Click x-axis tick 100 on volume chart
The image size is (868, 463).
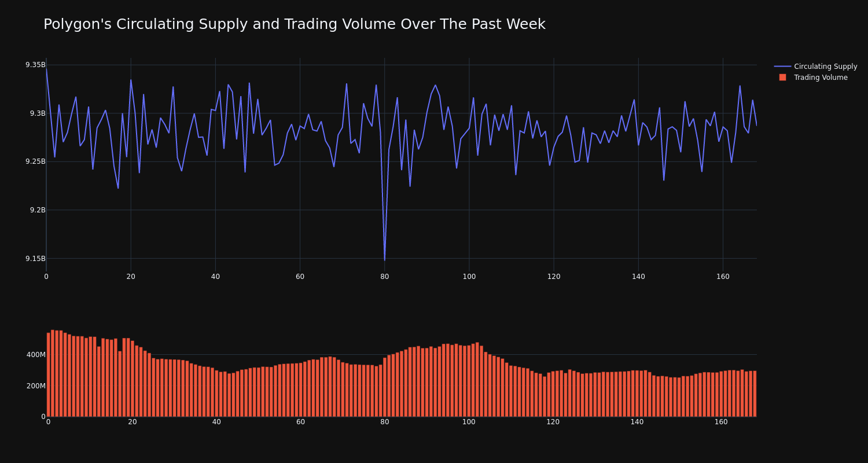(469, 422)
